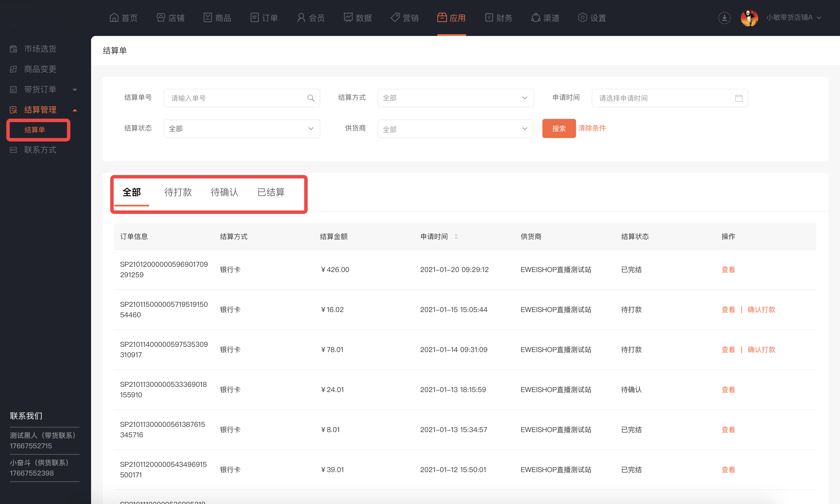Screen dimensions: 840x504
Task: Toggle sort arrows on 申请时间 column
Action: click(456, 237)
